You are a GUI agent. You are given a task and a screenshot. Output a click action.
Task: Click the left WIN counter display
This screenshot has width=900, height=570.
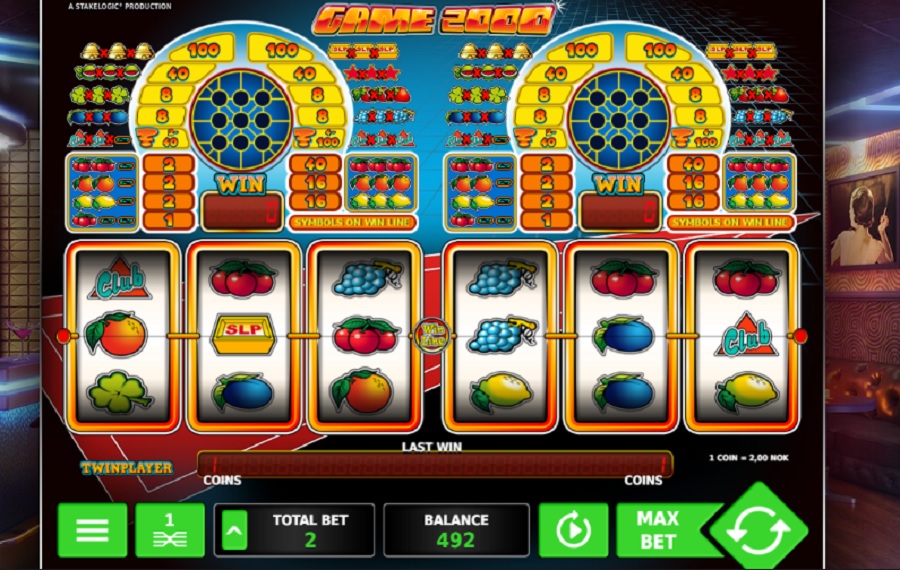coord(242,212)
